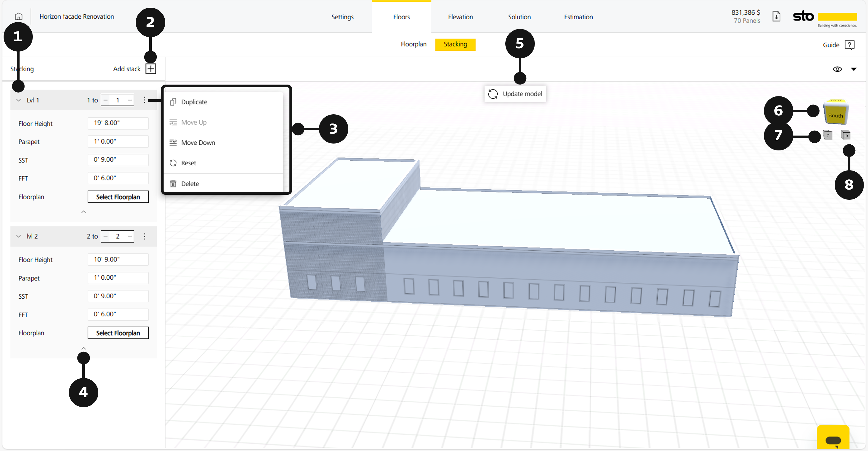Open the Elevation tab

460,17
